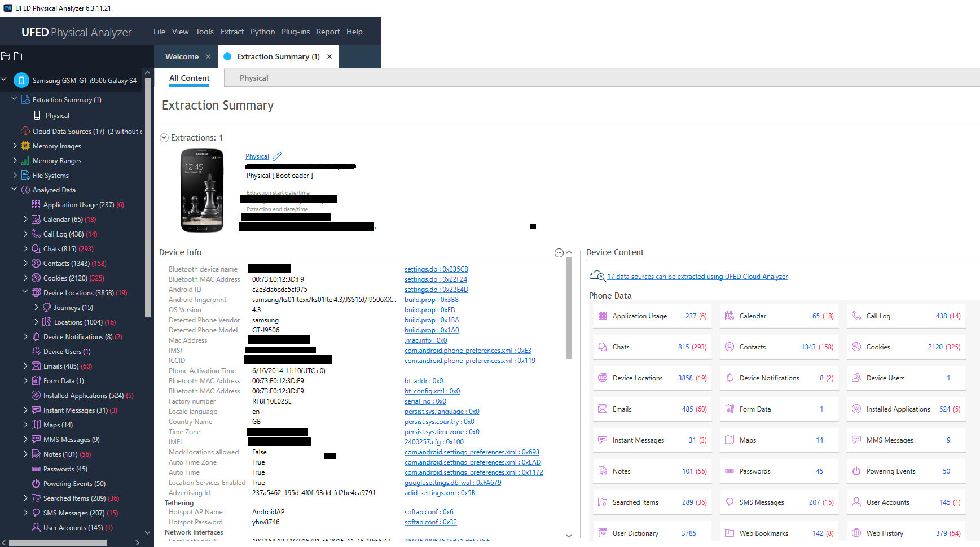This screenshot has height=547, width=980.
Task: Open the googlesettings.db-wal : 0xFA679 link
Action: tap(452, 483)
